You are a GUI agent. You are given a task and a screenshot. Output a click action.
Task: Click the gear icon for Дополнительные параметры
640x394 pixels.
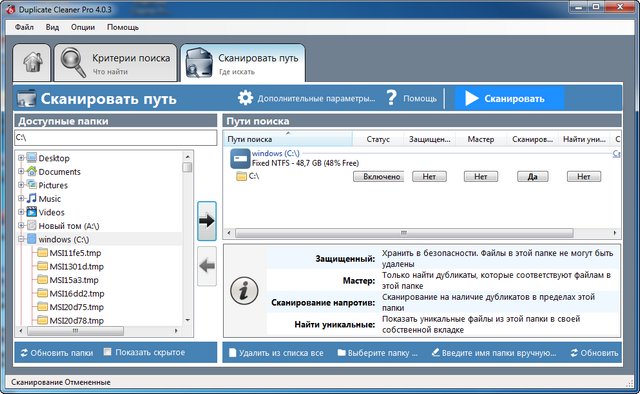click(x=245, y=98)
